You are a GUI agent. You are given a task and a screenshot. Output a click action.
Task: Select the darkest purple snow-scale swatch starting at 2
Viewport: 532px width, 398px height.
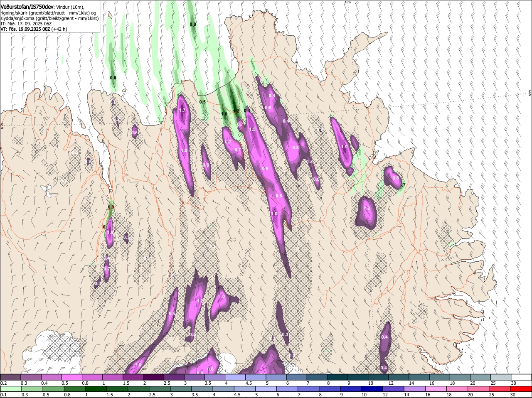[153, 377]
